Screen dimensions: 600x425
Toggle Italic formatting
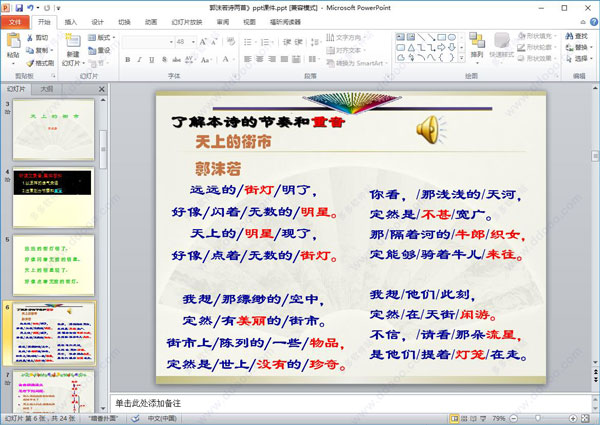[140, 59]
